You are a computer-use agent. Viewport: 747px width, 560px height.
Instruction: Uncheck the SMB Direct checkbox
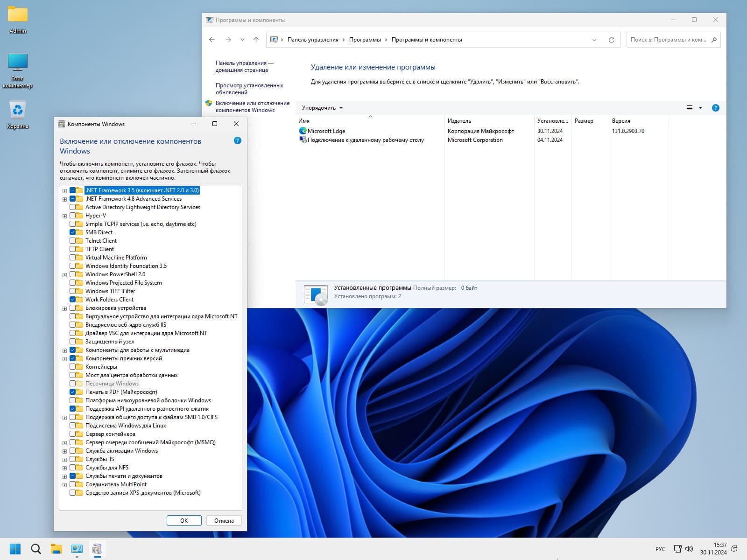pos(73,232)
